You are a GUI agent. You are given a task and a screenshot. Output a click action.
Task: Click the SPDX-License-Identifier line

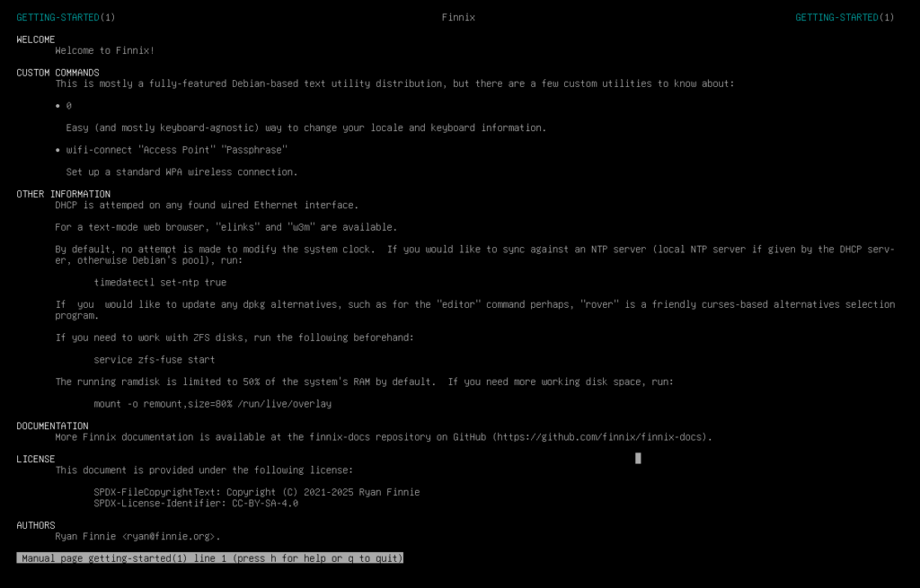pyautogui.click(x=196, y=504)
